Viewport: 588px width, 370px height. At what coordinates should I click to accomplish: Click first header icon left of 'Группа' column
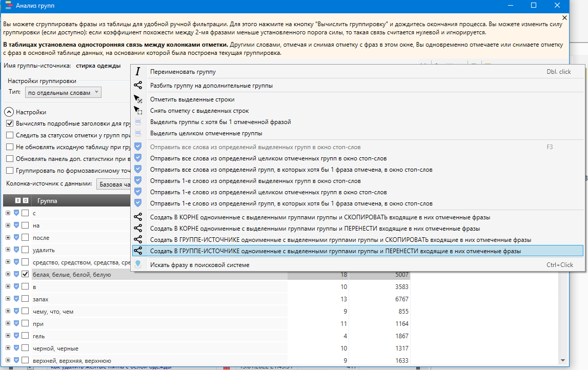[17, 200]
